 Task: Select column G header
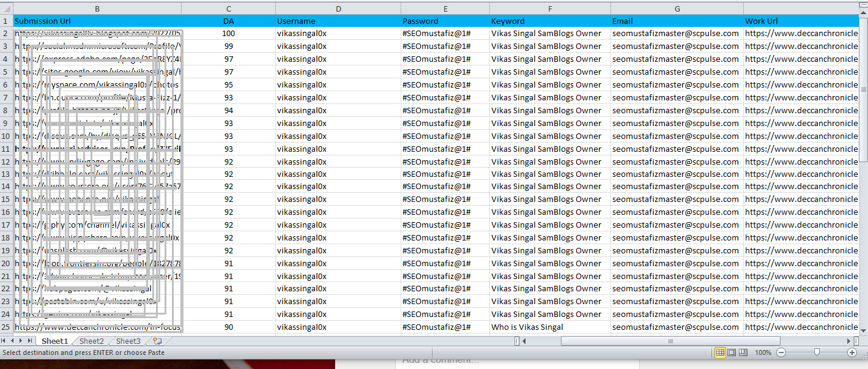(x=677, y=8)
